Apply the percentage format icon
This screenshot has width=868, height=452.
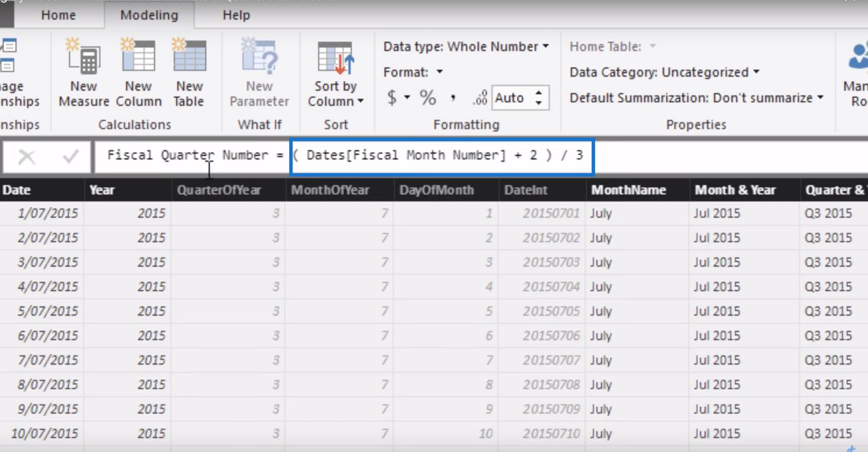(428, 97)
